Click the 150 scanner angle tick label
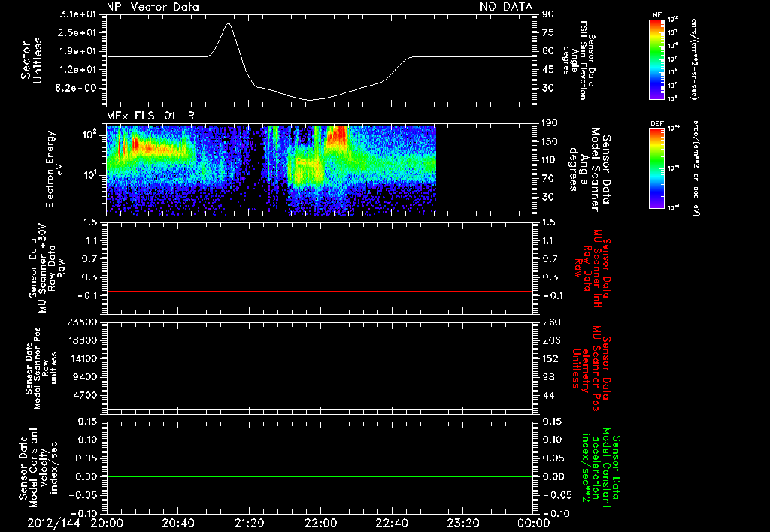The image size is (770, 532). point(550,141)
